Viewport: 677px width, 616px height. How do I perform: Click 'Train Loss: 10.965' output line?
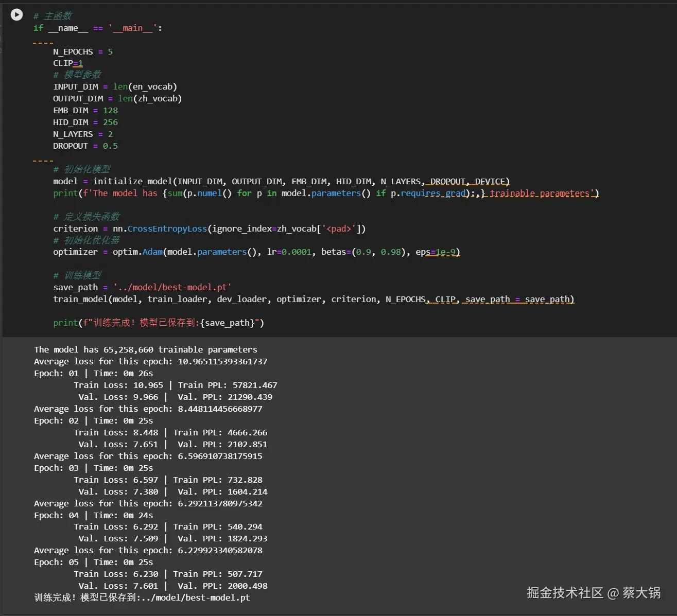pyautogui.click(x=176, y=385)
